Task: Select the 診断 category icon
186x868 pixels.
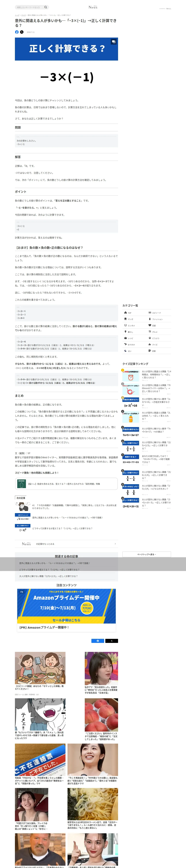Action: click(x=150, y=351)
